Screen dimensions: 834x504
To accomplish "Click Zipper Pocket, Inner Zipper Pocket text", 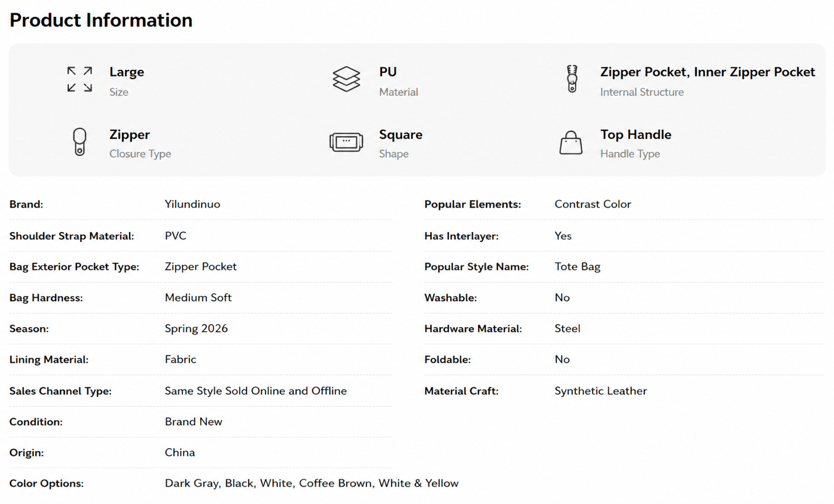I will pyautogui.click(x=707, y=72).
